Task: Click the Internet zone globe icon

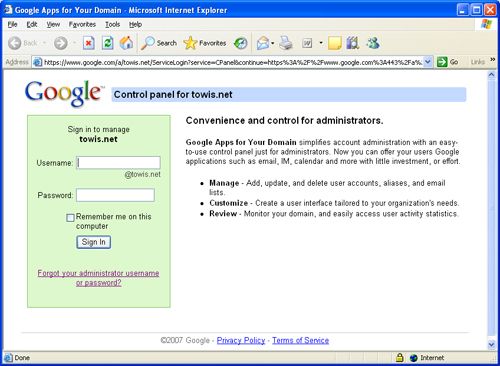Action: pyautogui.click(x=414, y=358)
